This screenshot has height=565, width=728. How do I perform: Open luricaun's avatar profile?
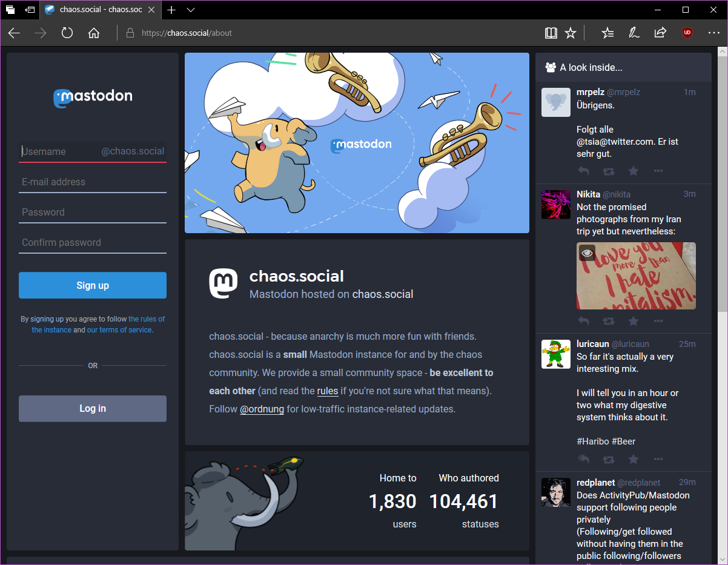pyautogui.click(x=555, y=354)
